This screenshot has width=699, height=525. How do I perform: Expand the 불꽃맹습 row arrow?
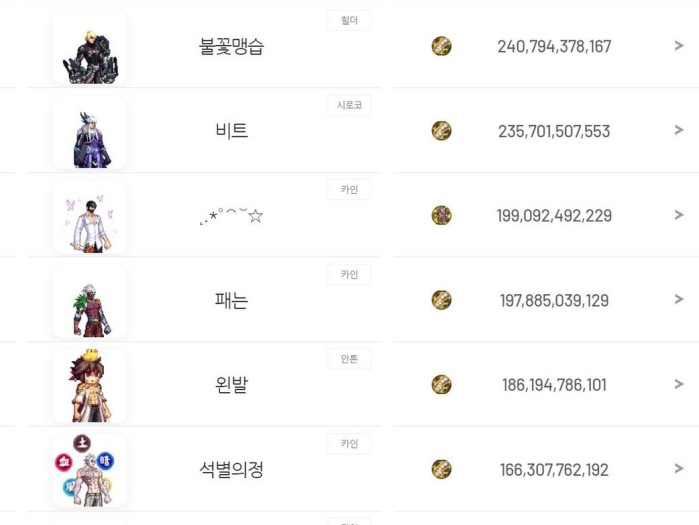tap(679, 46)
